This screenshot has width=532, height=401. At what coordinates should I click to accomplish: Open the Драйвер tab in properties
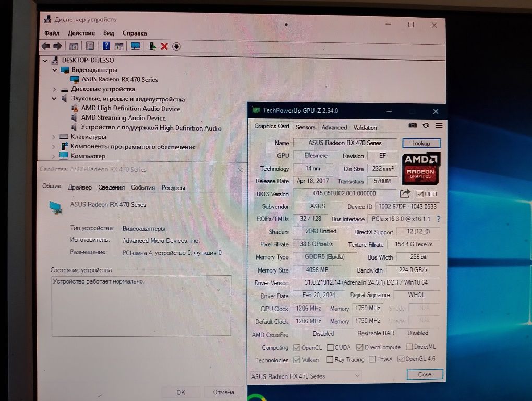pos(80,187)
